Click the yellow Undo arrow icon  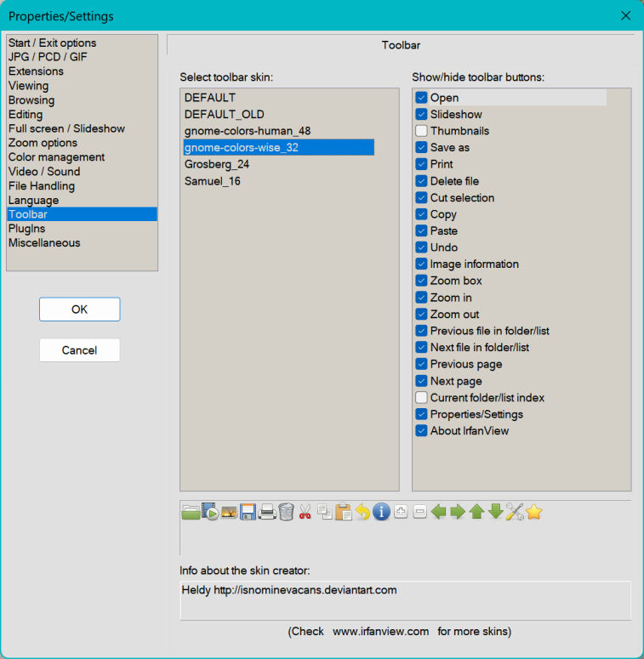(x=362, y=512)
